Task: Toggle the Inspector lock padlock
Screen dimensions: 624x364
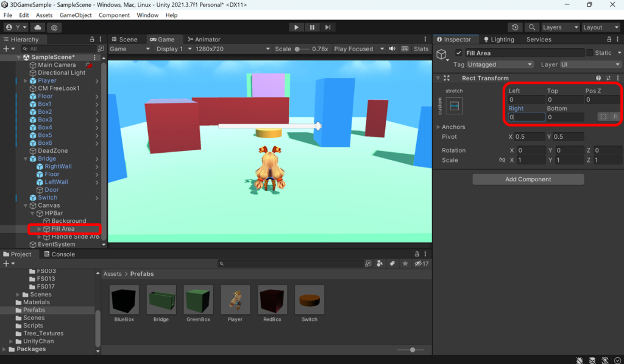Action: coord(609,39)
